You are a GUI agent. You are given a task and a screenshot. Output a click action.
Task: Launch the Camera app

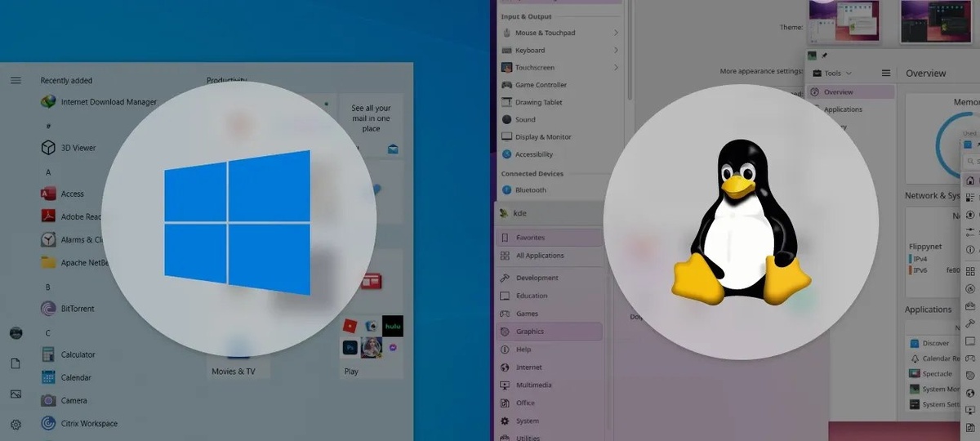[x=65, y=400]
